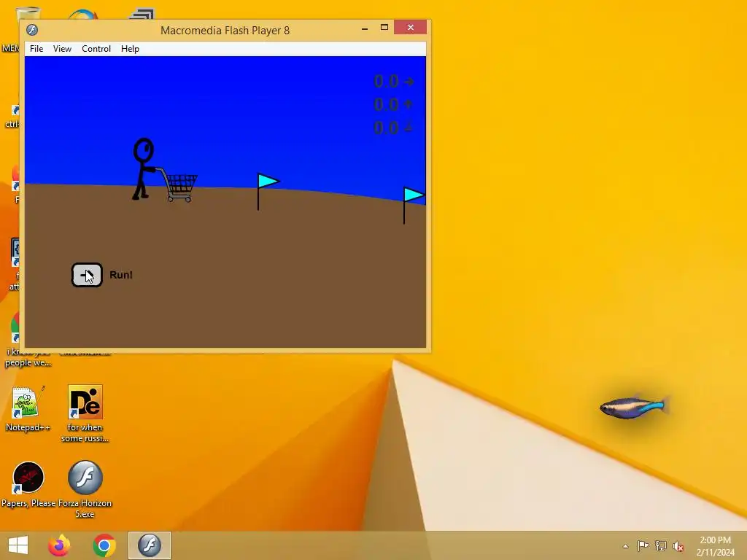Click the Flash Player taskbar button
747x560 pixels.
tap(149, 545)
